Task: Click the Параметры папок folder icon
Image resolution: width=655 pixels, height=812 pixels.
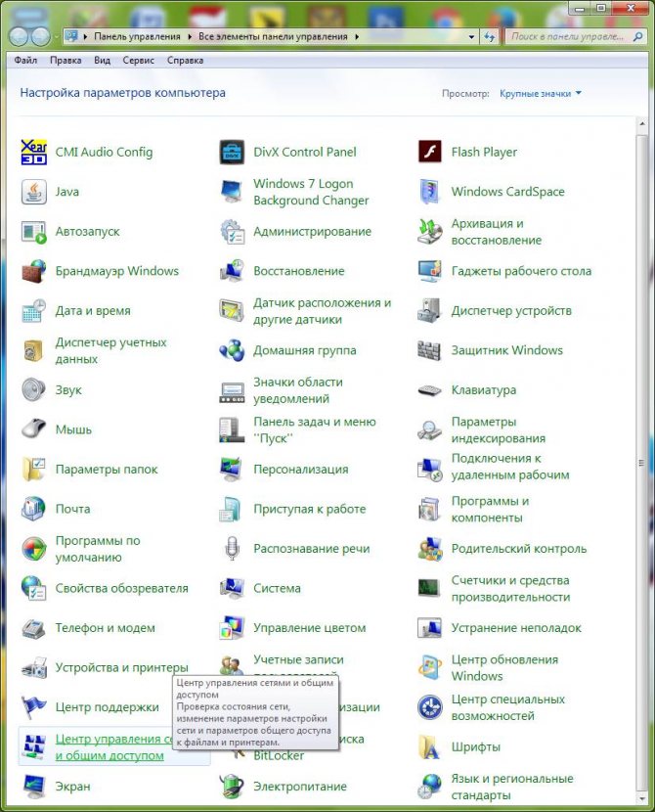Action: pyautogui.click(x=33, y=470)
